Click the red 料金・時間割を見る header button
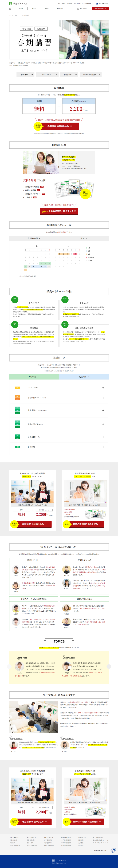 tap(100, 9)
